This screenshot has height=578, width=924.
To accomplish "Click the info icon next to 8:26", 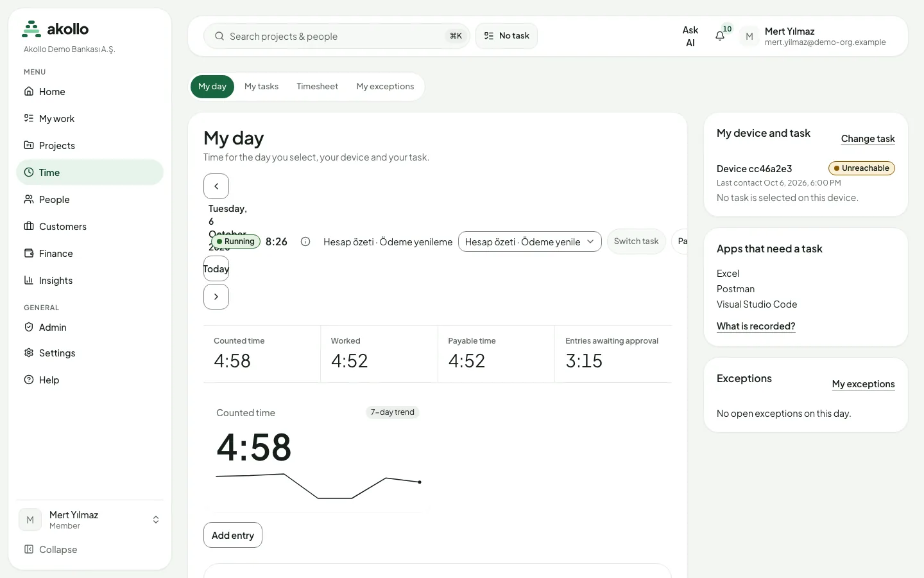I will [305, 242].
